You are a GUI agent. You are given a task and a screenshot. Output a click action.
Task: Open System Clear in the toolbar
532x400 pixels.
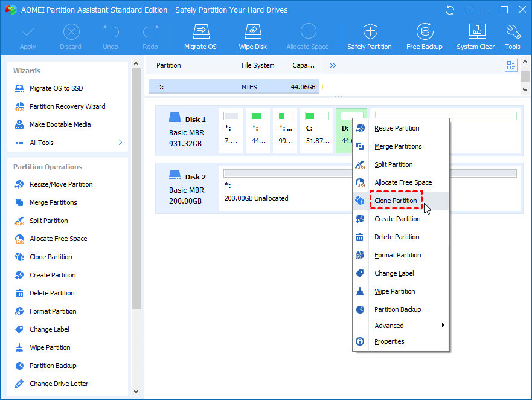coord(475,37)
